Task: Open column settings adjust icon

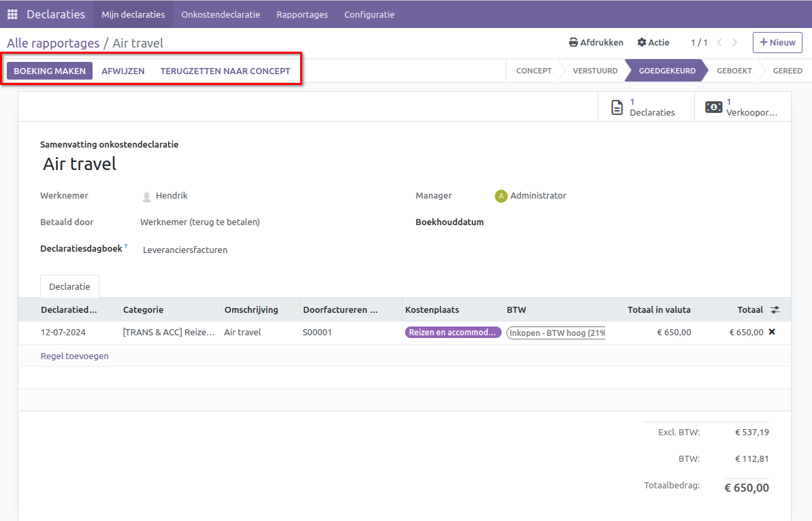Action: (775, 309)
